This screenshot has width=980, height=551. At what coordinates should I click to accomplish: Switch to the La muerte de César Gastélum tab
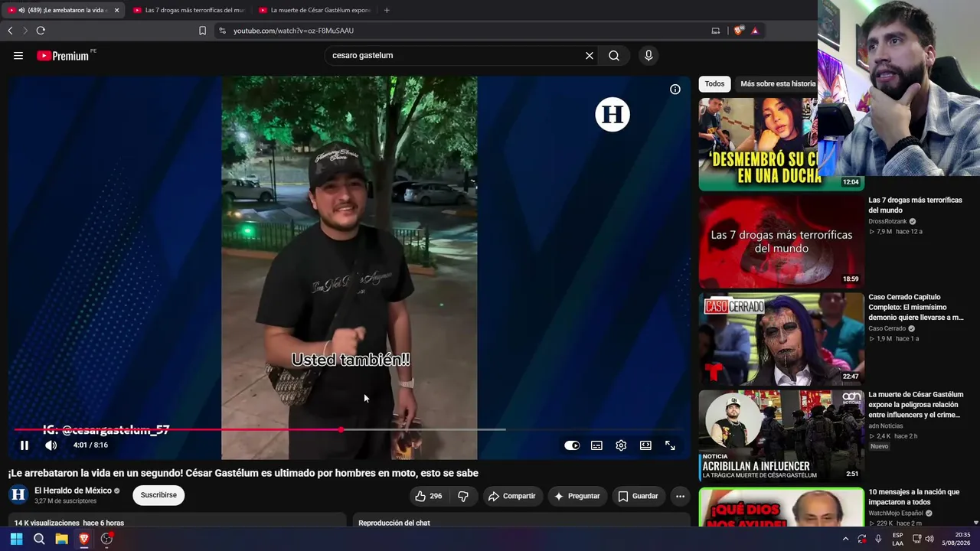coord(314,10)
